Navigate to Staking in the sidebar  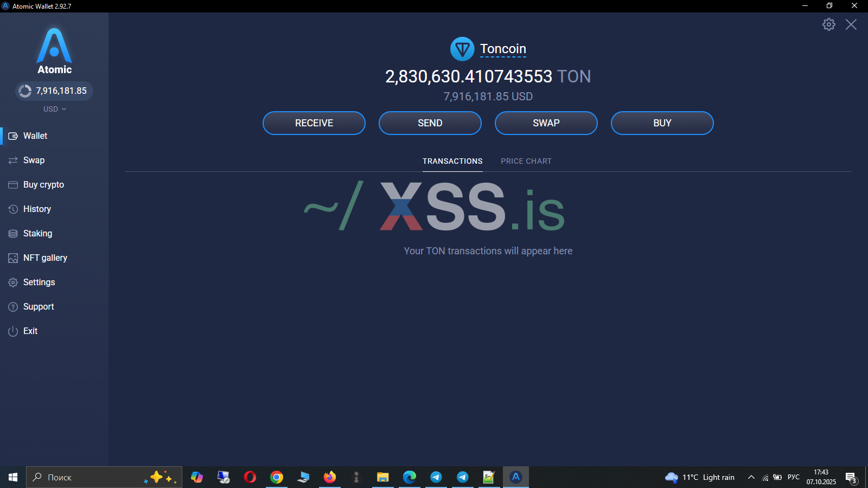pos(37,234)
